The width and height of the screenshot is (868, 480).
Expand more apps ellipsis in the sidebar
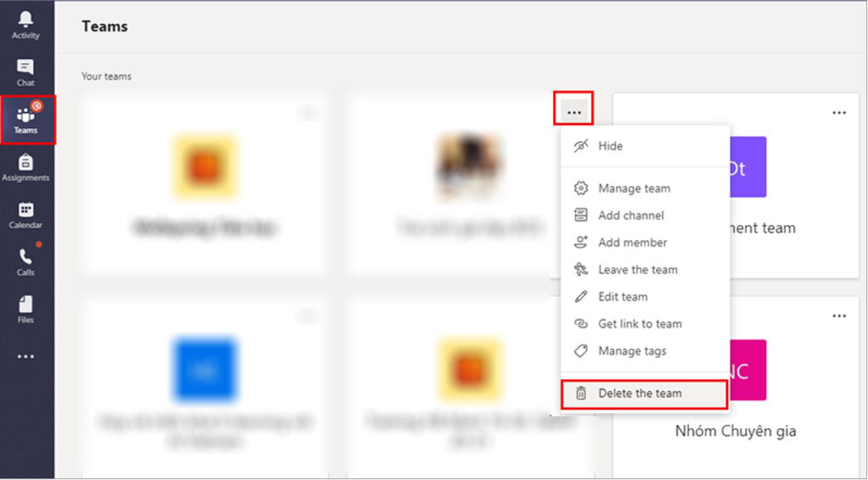point(25,356)
